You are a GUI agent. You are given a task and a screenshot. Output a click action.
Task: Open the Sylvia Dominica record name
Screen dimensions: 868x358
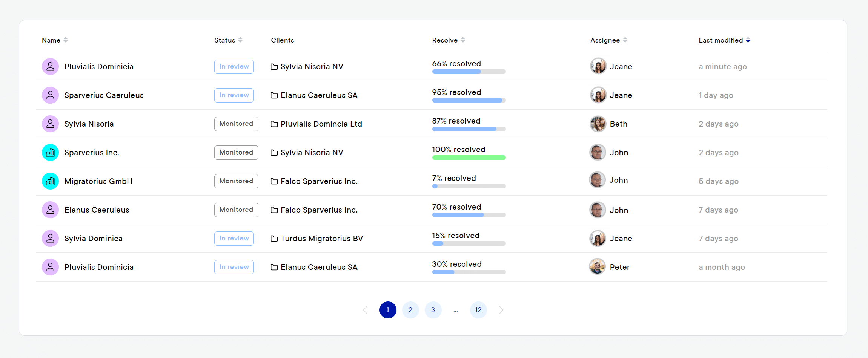point(94,239)
